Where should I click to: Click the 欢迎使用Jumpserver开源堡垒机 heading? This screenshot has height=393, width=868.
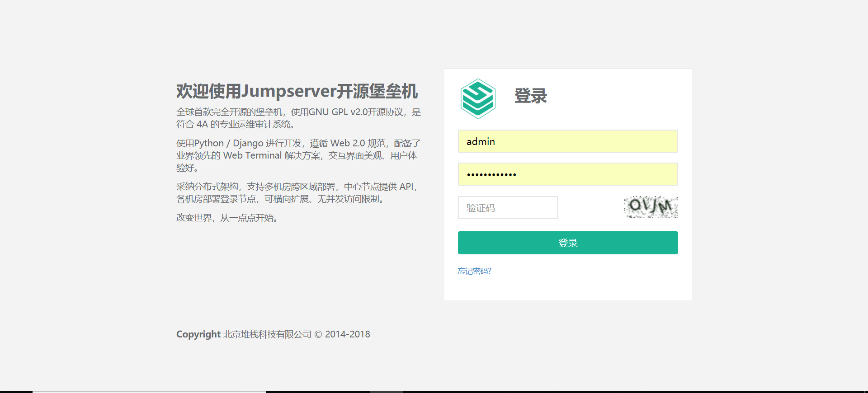pos(297,91)
